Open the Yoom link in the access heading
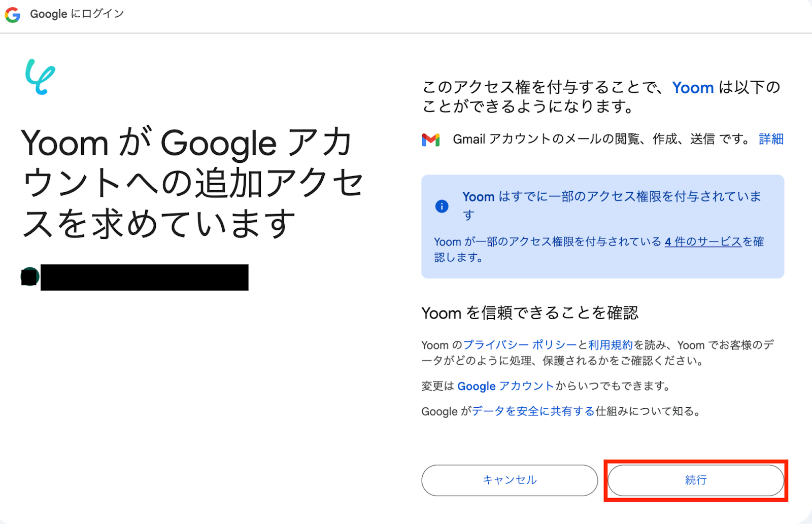812x524 pixels. point(693,88)
